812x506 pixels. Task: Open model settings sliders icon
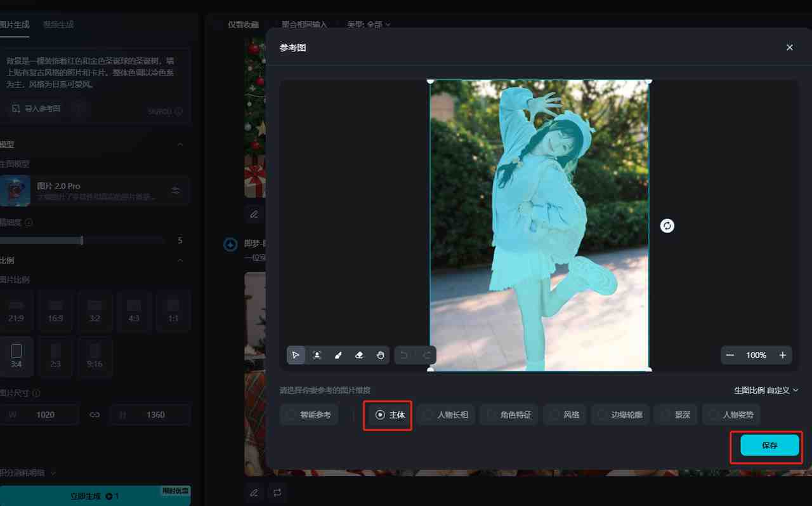[x=176, y=190]
